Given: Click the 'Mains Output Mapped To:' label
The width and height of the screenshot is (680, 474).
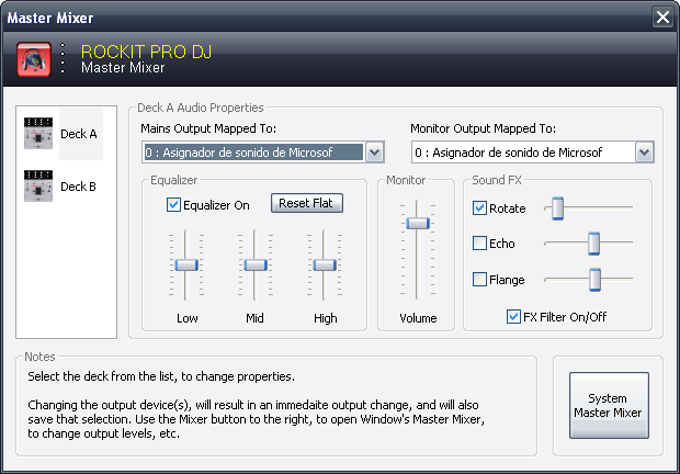Looking at the screenshot, I should [x=208, y=128].
